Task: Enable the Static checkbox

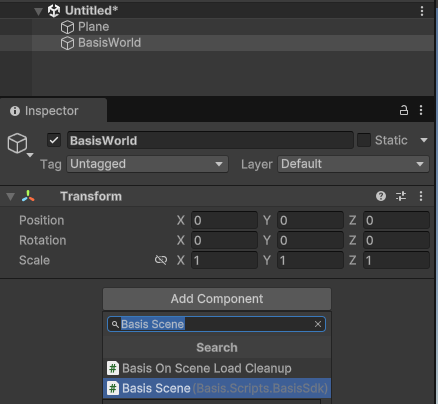Action: click(x=364, y=140)
